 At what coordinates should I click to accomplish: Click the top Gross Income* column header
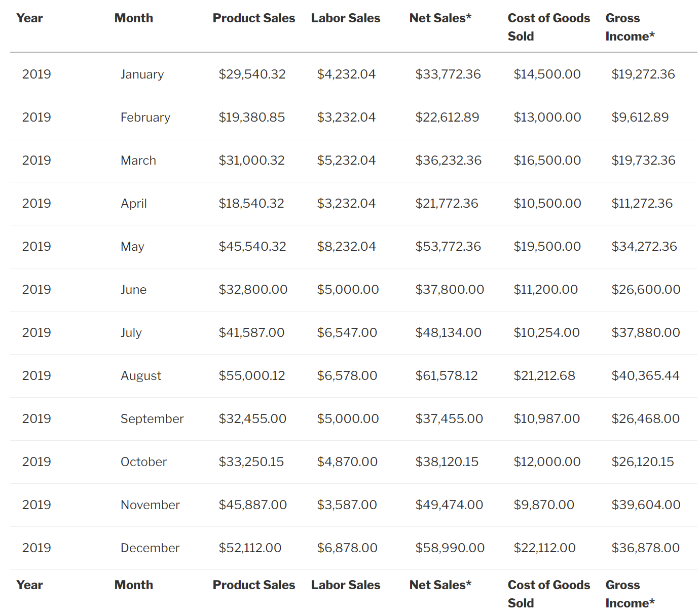click(630, 27)
